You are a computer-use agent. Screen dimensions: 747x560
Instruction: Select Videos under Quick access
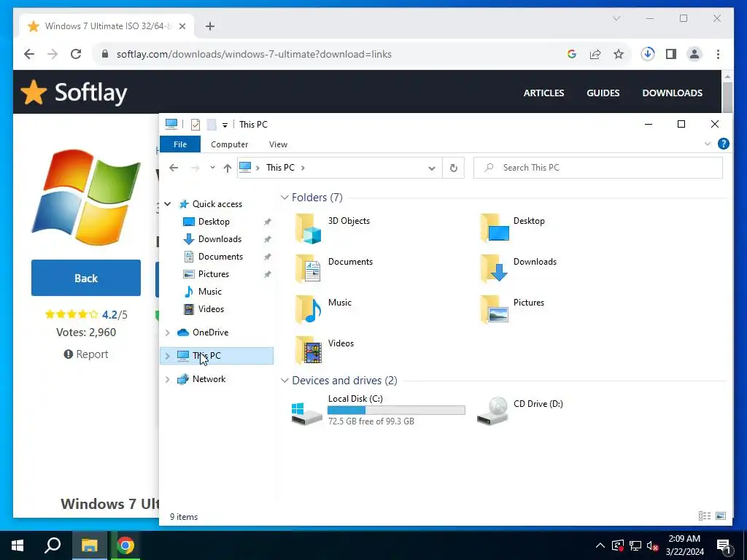(x=211, y=309)
